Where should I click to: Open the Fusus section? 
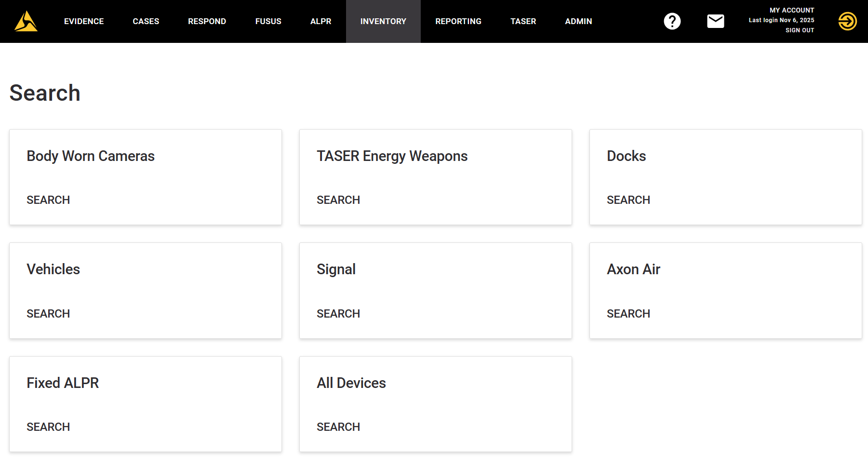coord(268,21)
